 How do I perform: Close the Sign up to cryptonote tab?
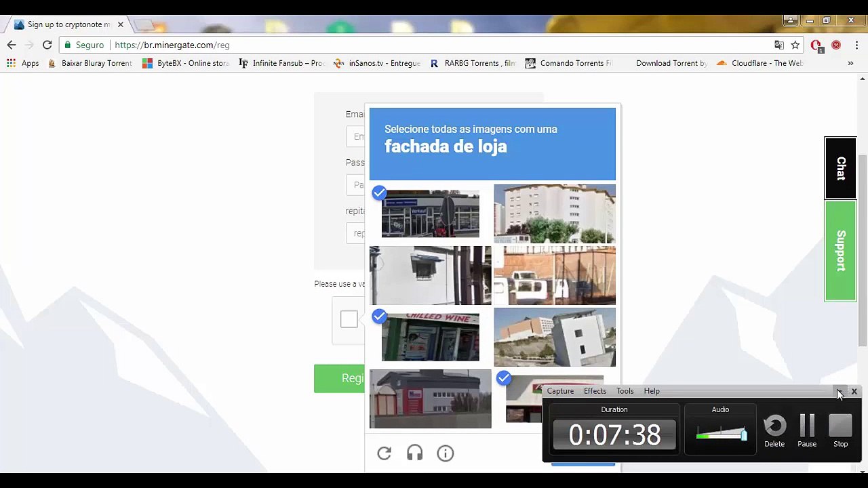120,24
